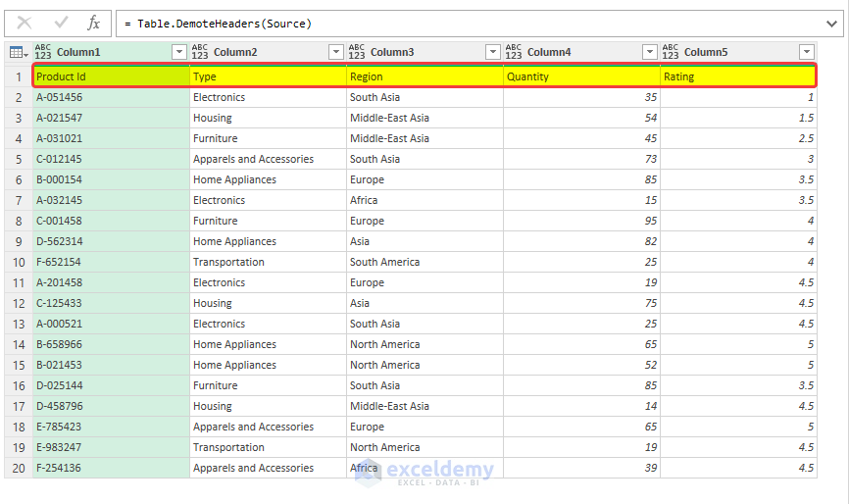Click 'Africa' in row 7

[x=425, y=200]
